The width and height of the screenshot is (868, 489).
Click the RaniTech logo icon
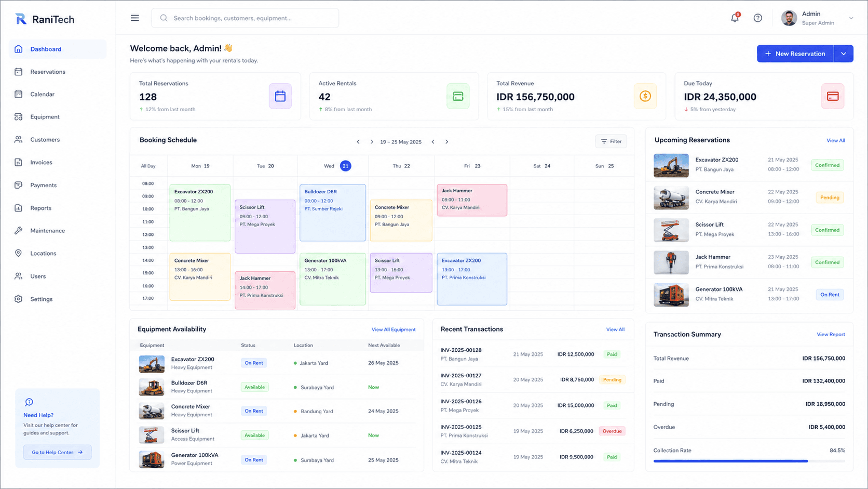pyautogui.click(x=21, y=19)
